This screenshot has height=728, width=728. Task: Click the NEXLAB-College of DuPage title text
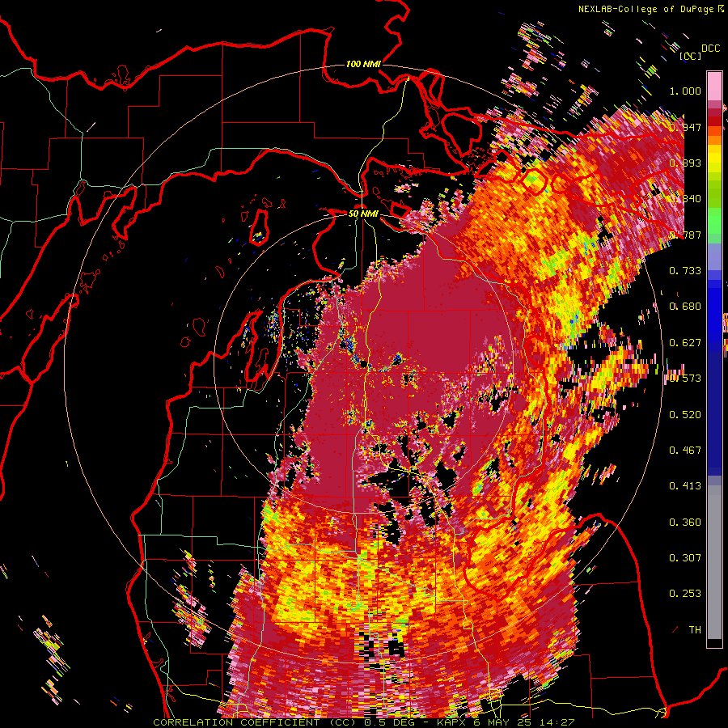click(x=645, y=9)
